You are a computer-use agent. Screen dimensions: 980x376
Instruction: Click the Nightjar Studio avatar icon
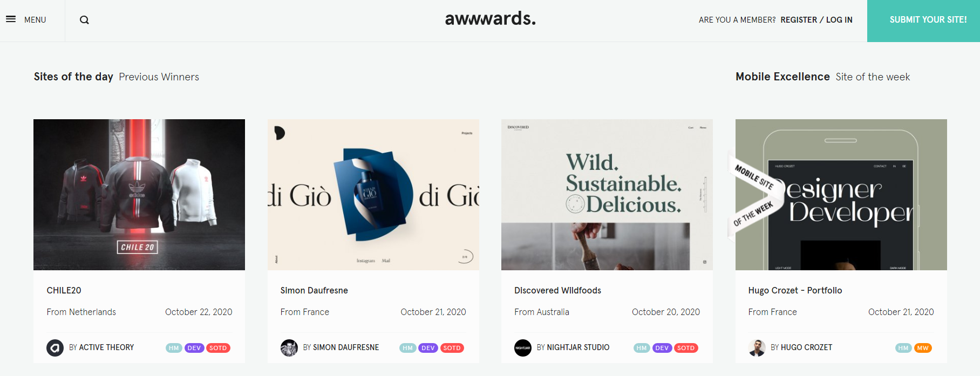(523, 348)
